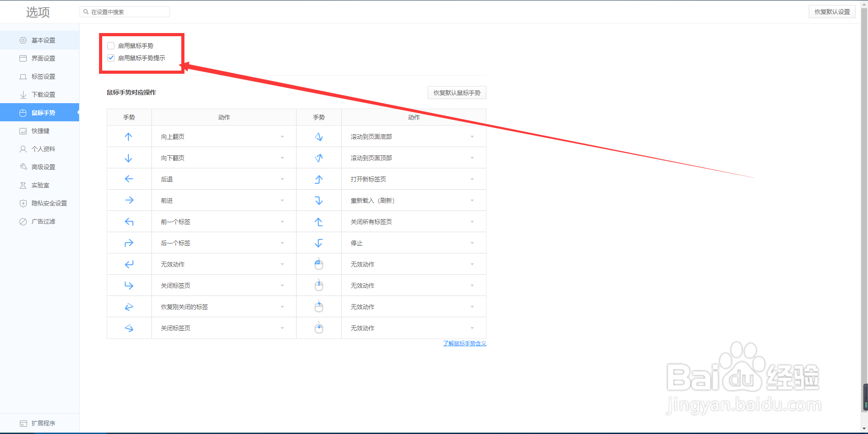
Task: Click the 广告过滤 blocked-circle icon
Action: coord(23,221)
